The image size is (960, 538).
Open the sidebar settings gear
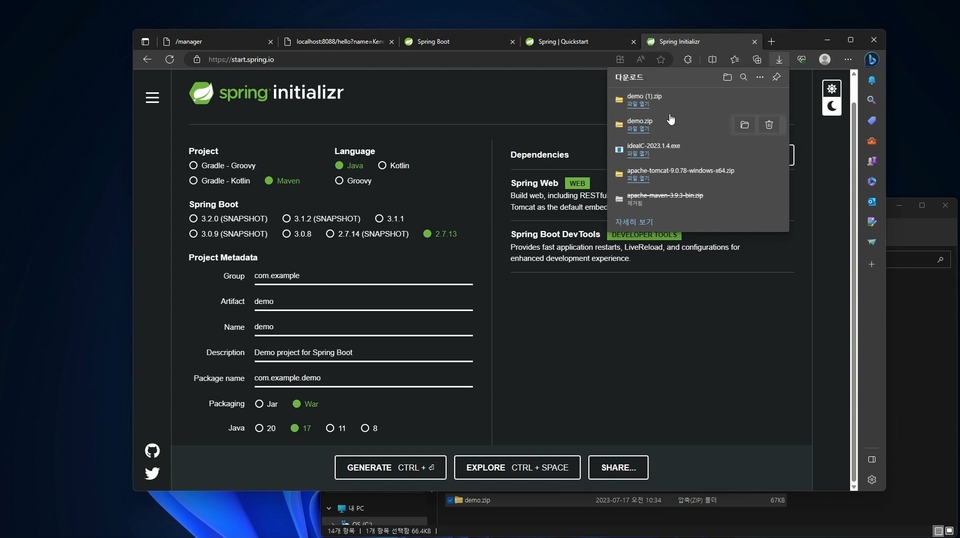click(x=872, y=480)
